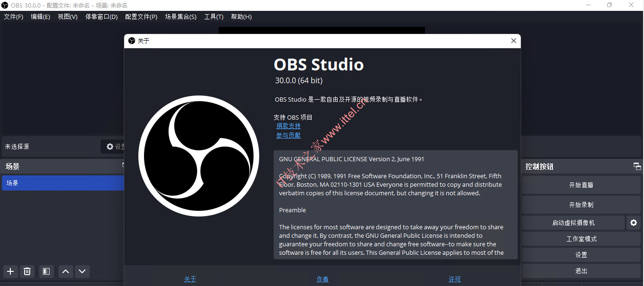The width and height of the screenshot is (644, 286).
Task: Follow the 参与贡献 link
Action: [x=288, y=136]
